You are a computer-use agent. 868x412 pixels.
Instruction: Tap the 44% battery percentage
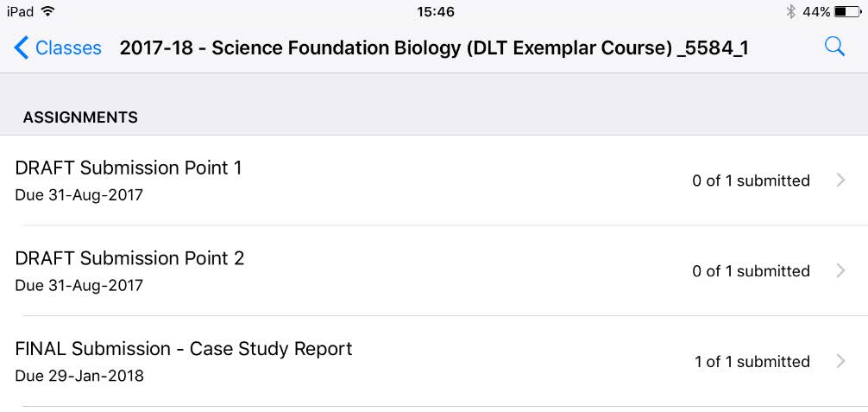pyautogui.click(x=816, y=11)
